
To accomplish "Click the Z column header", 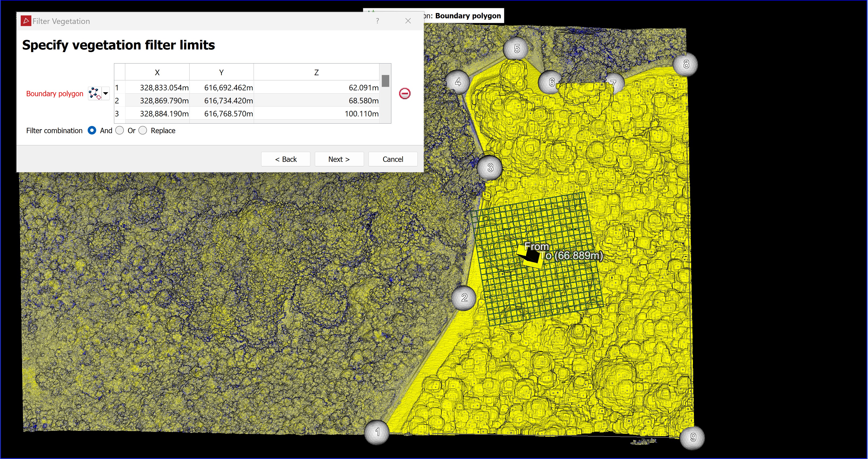I will (316, 73).
